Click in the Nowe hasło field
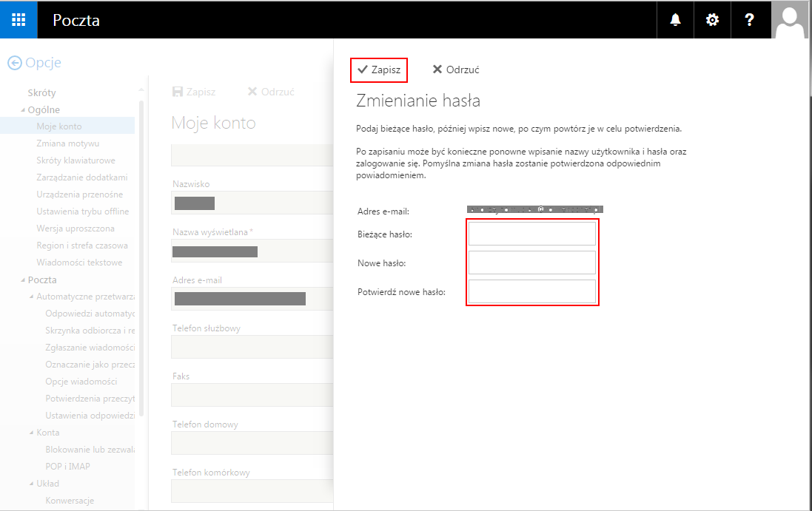Screen dimensions: 812x511 pyautogui.click(x=532, y=263)
